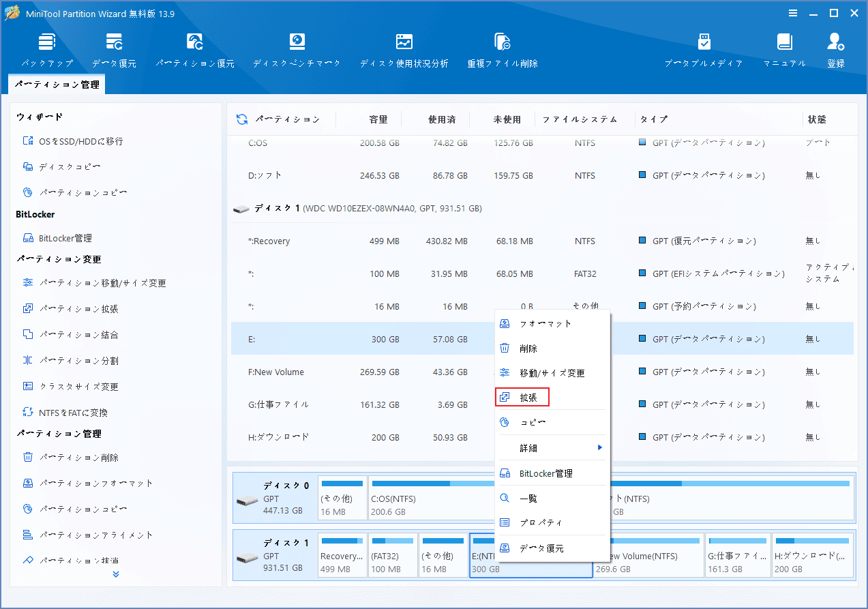Launch パーティション復元 from the toolbar
The width and height of the screenshot is (868, 609).
pyautogui.click(x=195, y=50)
